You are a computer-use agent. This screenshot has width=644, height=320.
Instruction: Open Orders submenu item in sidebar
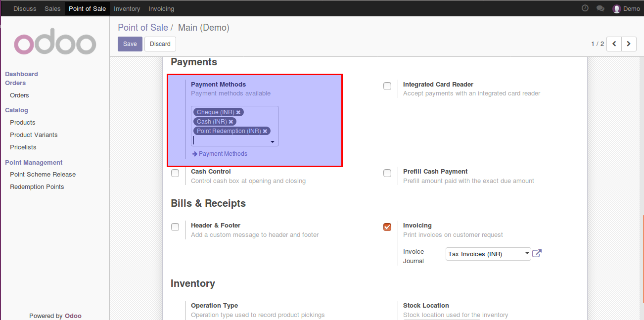coord(19,95)
